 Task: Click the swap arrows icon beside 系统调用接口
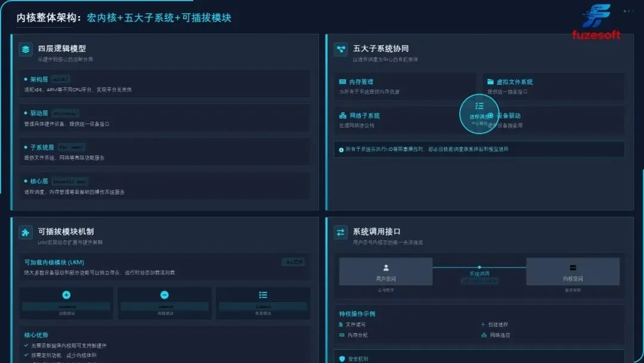(x=340, y=232)
